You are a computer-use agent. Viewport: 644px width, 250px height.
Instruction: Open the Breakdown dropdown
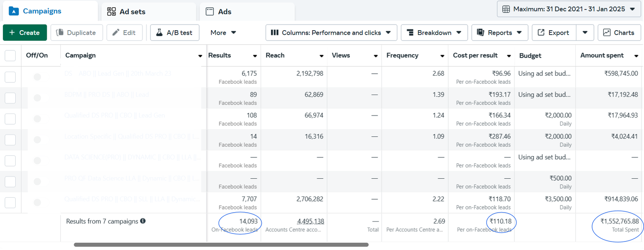click(x=434, y=33)
